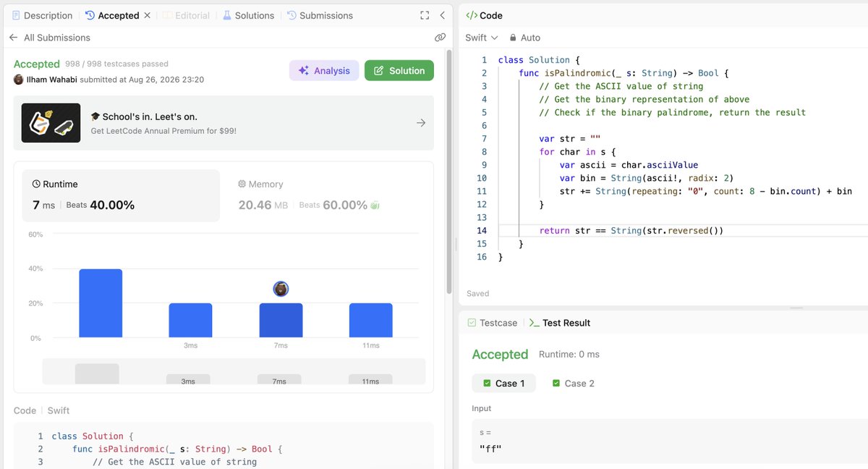Click line number 16 in editor gutter
Image resolution: width=868 pixels, height=469 pixels.
click(x=482, y=257)
